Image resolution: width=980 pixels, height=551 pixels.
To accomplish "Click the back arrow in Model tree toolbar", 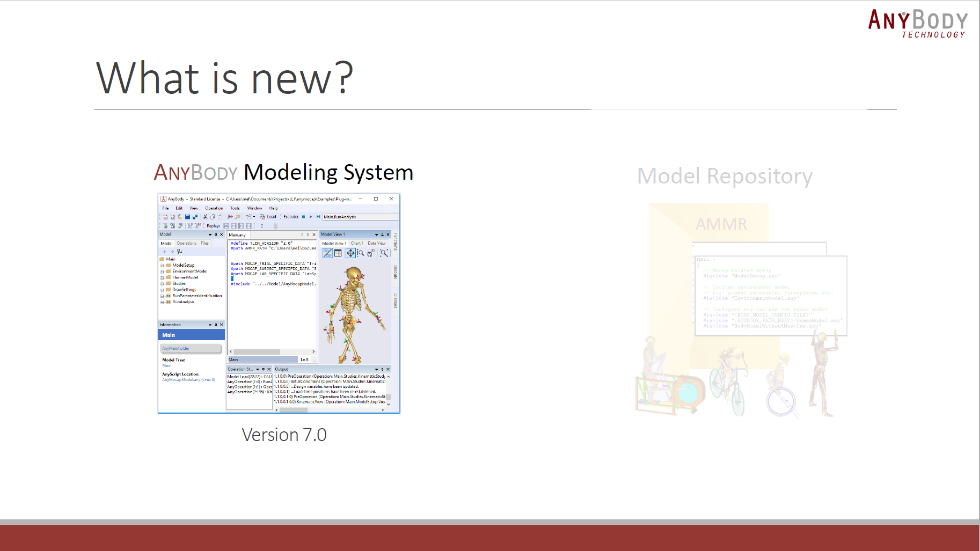I will pyautogui.click(x=165, y=252).
